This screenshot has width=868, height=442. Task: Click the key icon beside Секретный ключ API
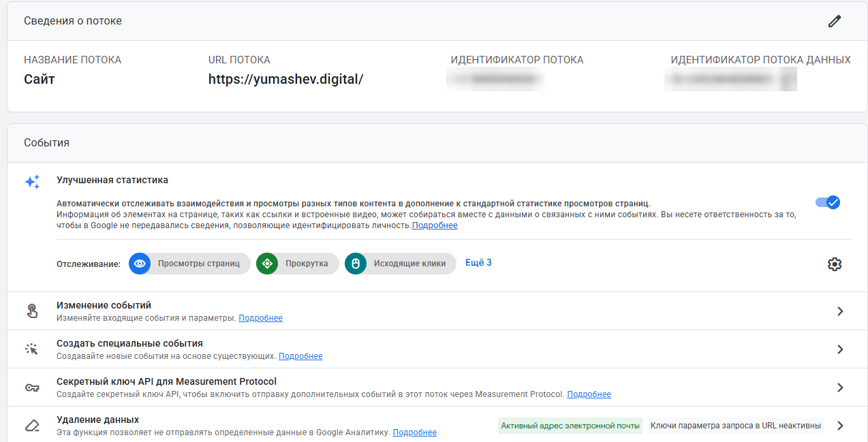tap(32, 388)
